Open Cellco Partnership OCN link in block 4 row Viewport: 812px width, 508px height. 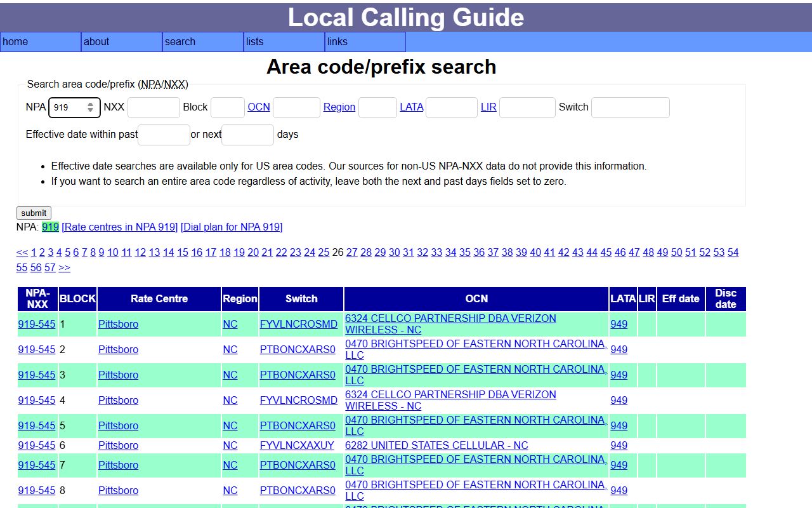tap(450, 400)
